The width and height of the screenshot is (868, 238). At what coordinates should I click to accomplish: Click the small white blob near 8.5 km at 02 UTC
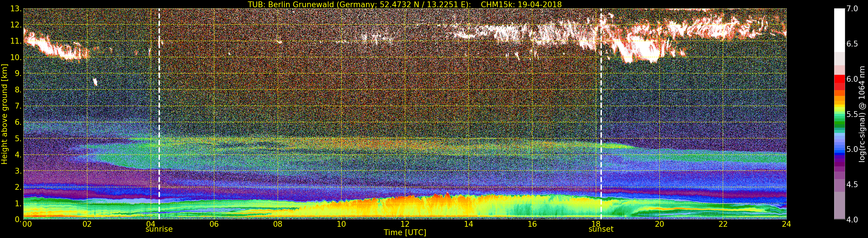[x=95, y=82]
